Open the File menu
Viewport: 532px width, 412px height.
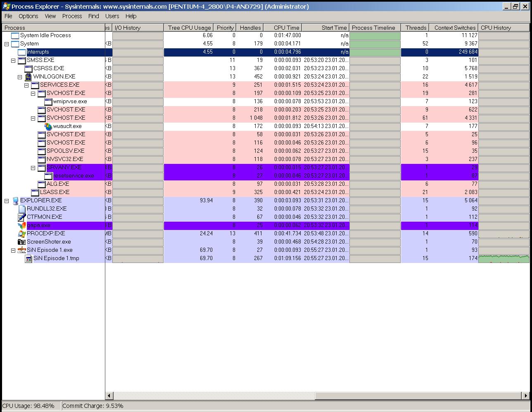pyautogui.click(x=8, y=16)
